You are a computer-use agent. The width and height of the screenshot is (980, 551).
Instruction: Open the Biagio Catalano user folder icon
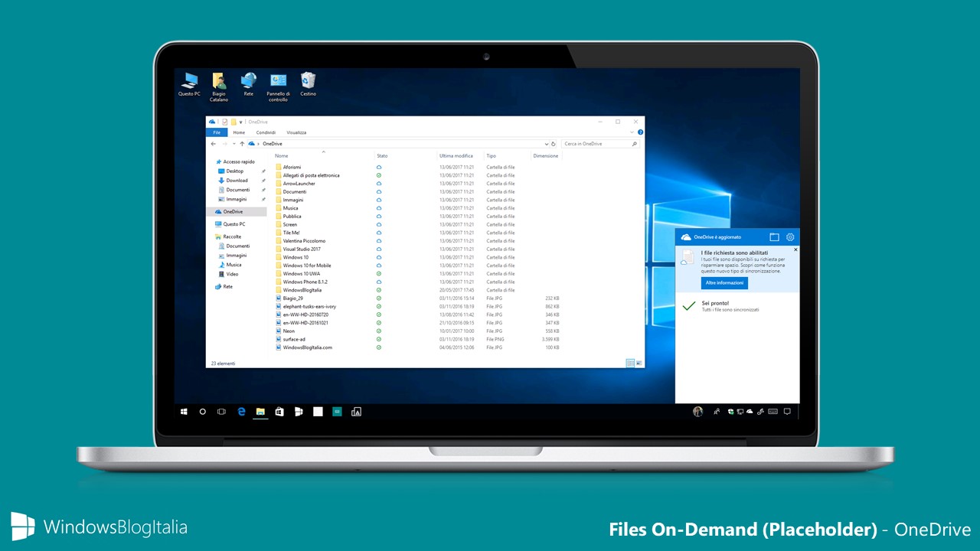[219, 86]
